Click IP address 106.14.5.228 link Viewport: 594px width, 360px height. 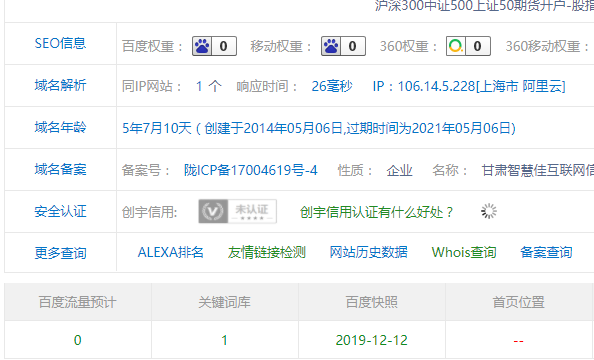[x=469, y=86]
